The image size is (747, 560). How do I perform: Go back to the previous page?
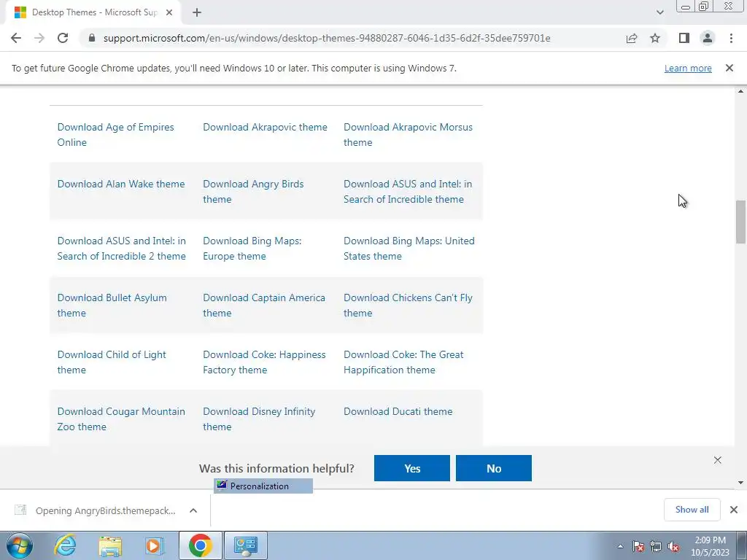coord(16,38)
